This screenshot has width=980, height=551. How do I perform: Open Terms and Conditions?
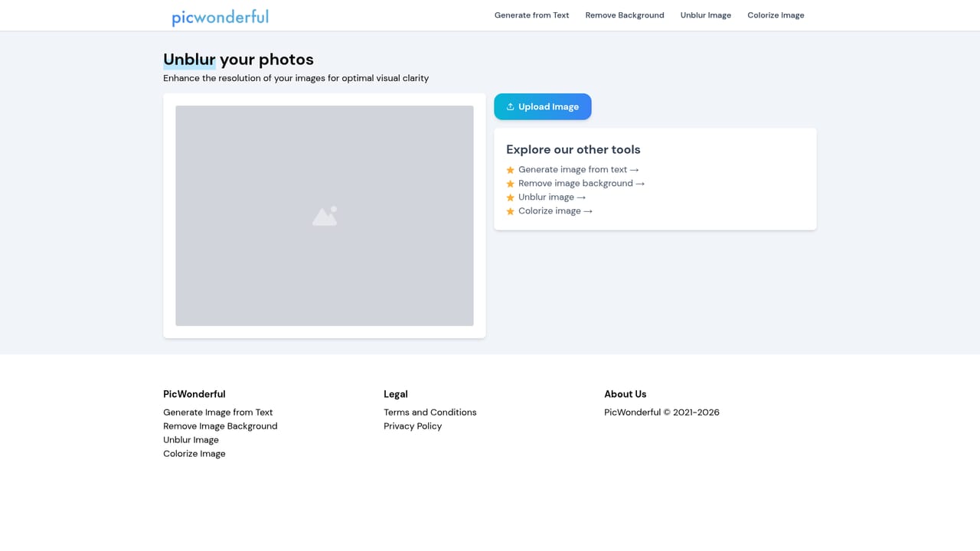point(430,412)
